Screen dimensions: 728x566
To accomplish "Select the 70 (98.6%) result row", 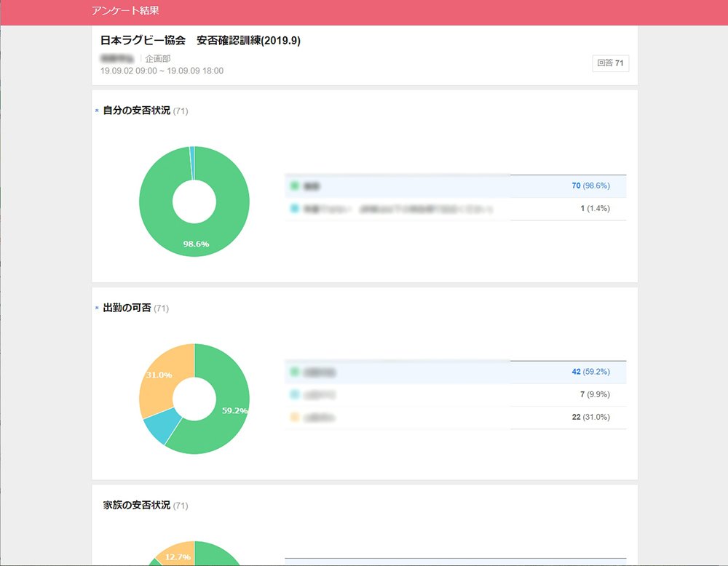I will click(x=456, y=186).
